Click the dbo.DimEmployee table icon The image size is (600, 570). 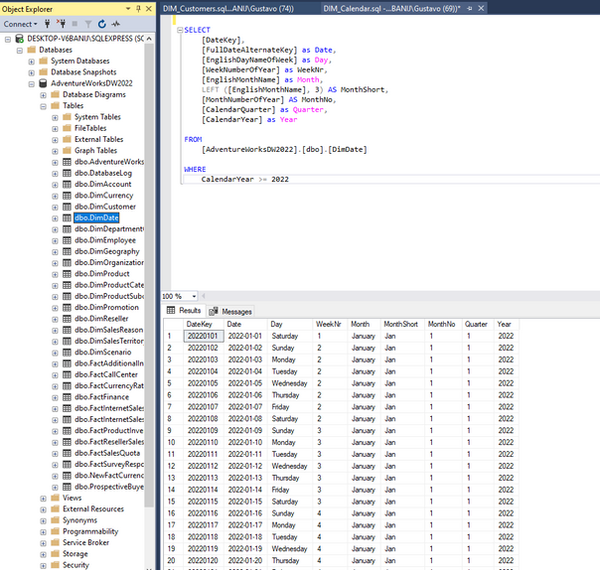tap(67, 240)
